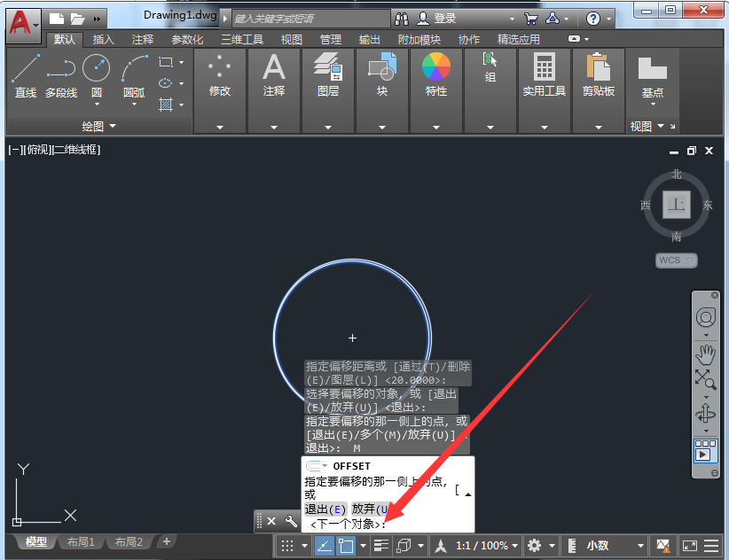
Task: Click the visual style label [二维线框]
Action: point(75,150)
